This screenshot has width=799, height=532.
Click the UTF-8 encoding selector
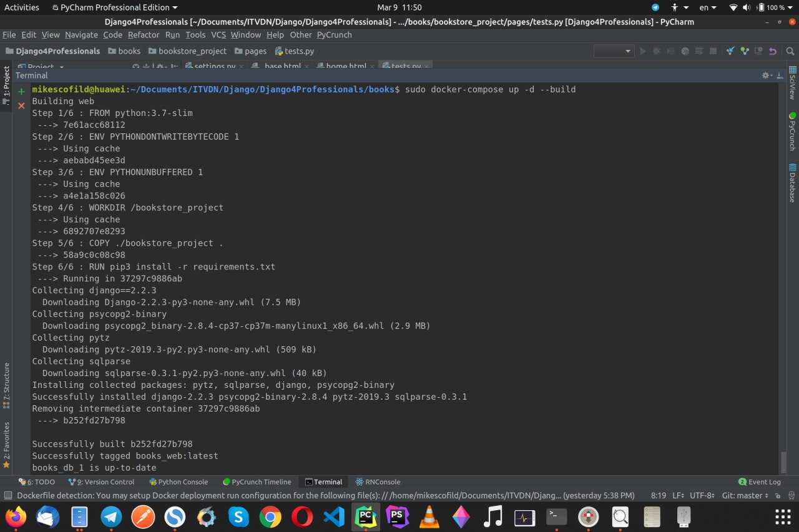coord(702,495)
